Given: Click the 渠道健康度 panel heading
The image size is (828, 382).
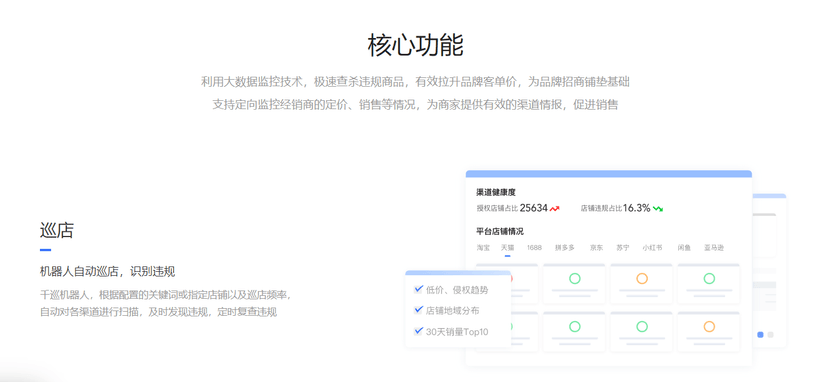Looking at the screenshot, I should click(x=496, y=192).
